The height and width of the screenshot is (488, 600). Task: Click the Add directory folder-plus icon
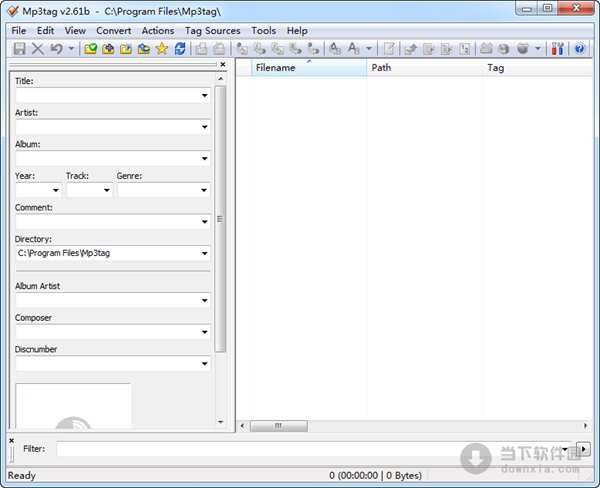108,49
